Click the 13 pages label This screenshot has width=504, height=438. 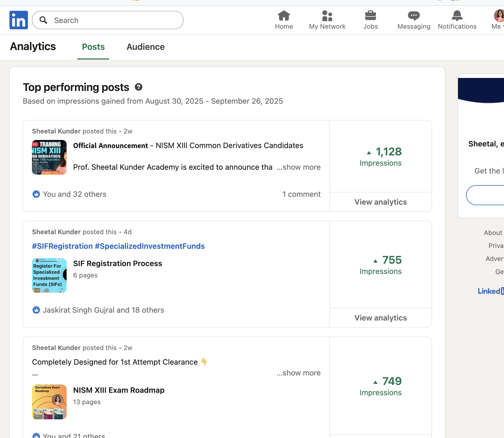click(x=87, y=402)
